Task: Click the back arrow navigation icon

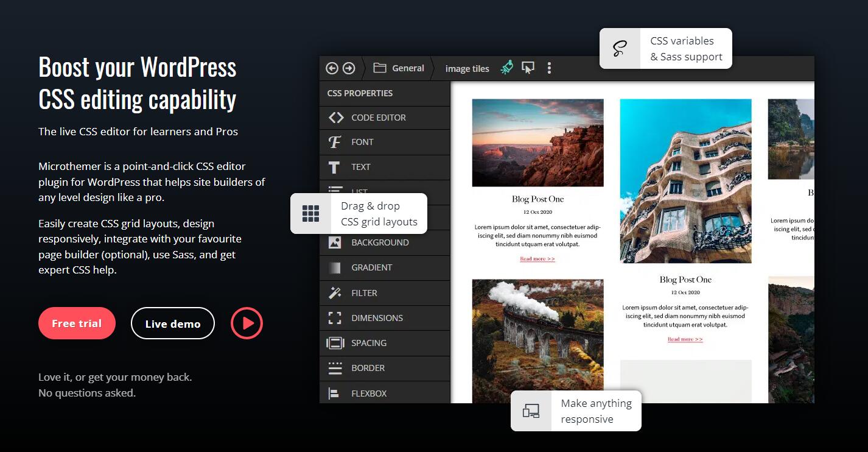Action: 332,68
